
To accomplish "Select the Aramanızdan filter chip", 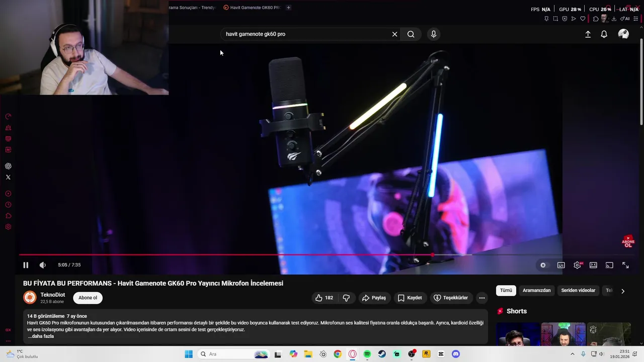I will 536,291.
